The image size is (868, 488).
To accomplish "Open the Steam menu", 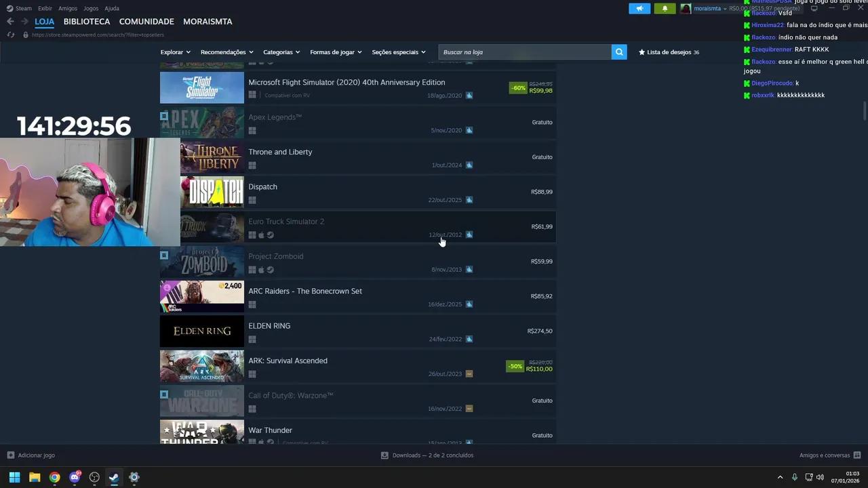I will pos(24,9).
